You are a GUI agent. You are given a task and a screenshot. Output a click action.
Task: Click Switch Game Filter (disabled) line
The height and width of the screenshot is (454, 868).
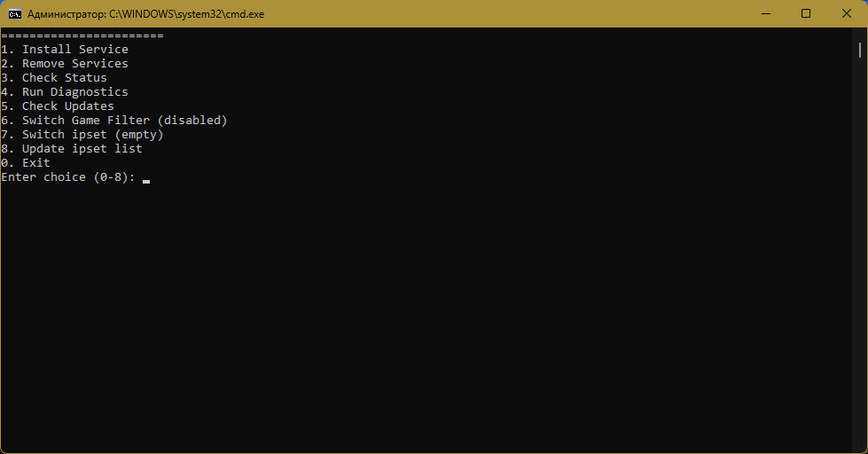pos(114,121)
